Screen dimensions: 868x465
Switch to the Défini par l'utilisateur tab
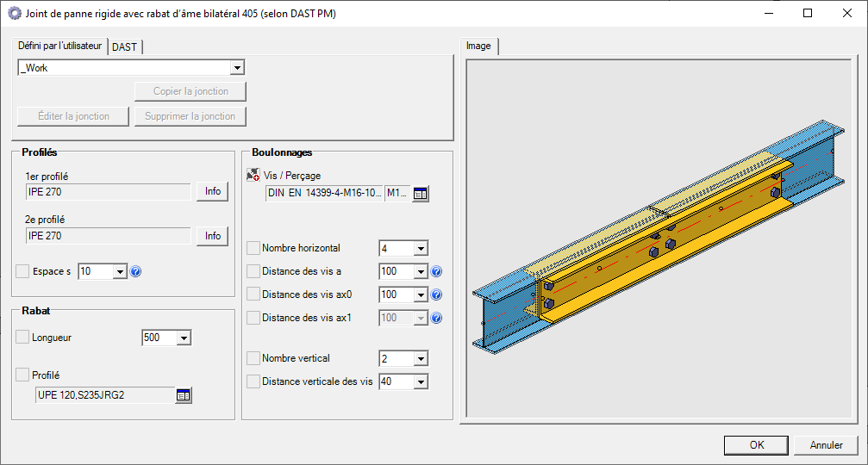(x=59, y=46)
